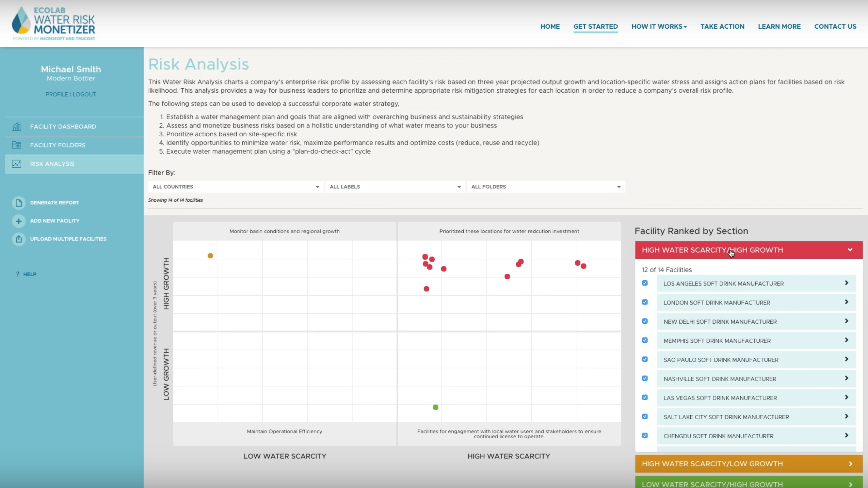Image resolution: width=868 pixels, height=488 pixels.
Task: Uncheck the New Delhi Soft Drink Manufacturer checkbox
Action: 644,321
